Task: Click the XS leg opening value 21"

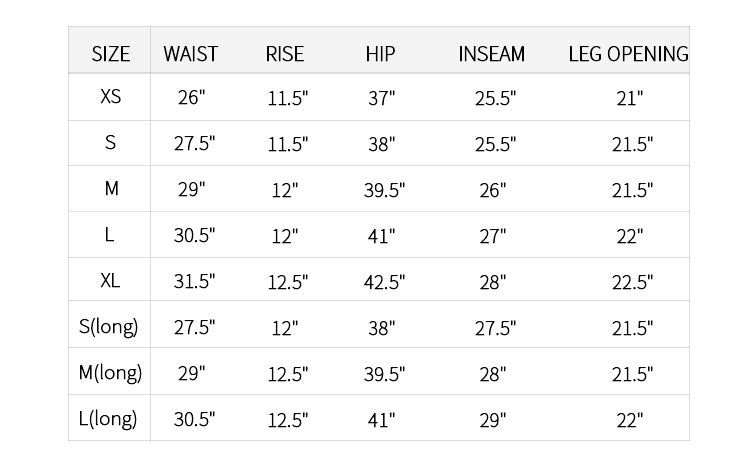Action: 629,99
